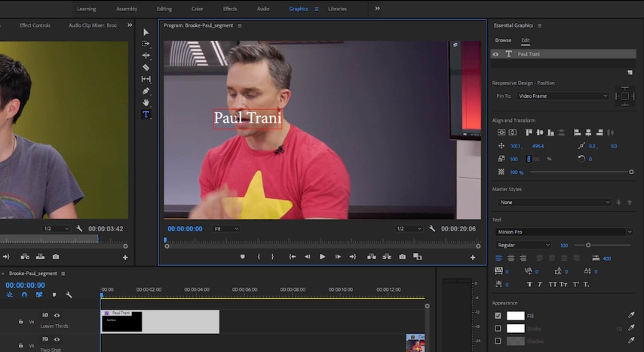Activate the Type tool
This screenshot has height=352, width=644.
(x=146, y=115)
